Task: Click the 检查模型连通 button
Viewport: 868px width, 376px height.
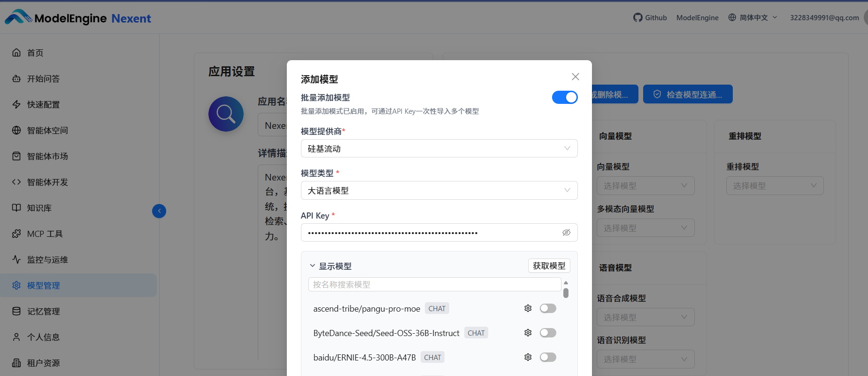Action: [688, 94]
